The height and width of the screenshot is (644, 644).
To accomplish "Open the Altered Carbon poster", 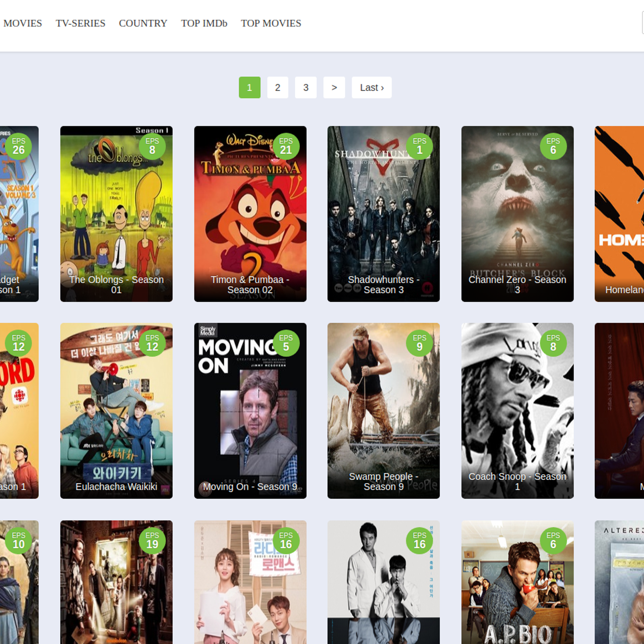I will tap(619, 582).
